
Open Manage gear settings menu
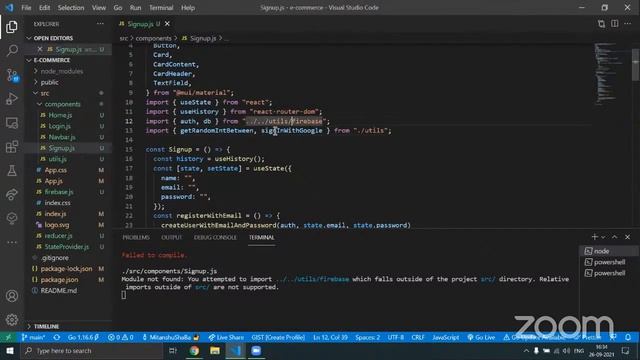pos(12,320)
